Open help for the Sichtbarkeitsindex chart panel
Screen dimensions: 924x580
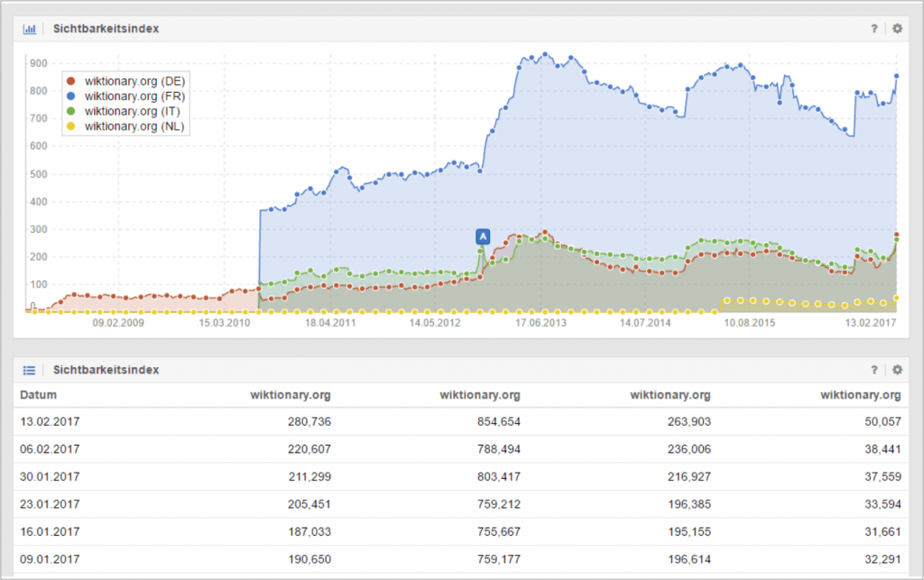[x=873, y=28]
